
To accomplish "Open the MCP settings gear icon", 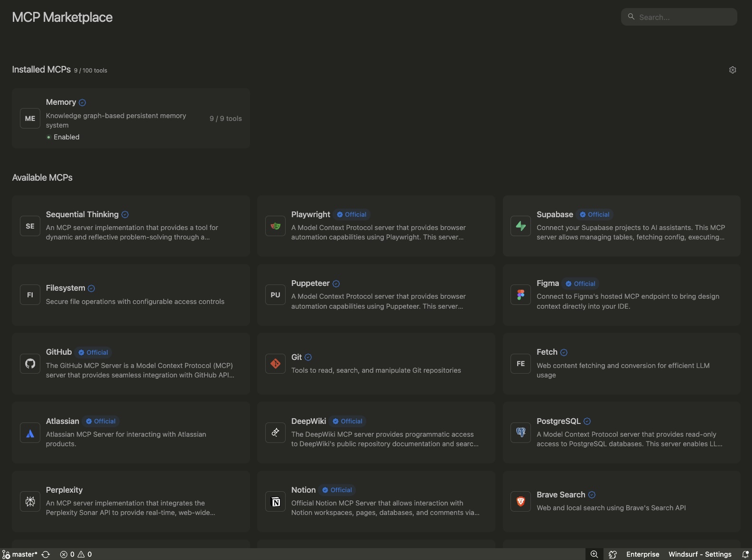I will (733, 70).
